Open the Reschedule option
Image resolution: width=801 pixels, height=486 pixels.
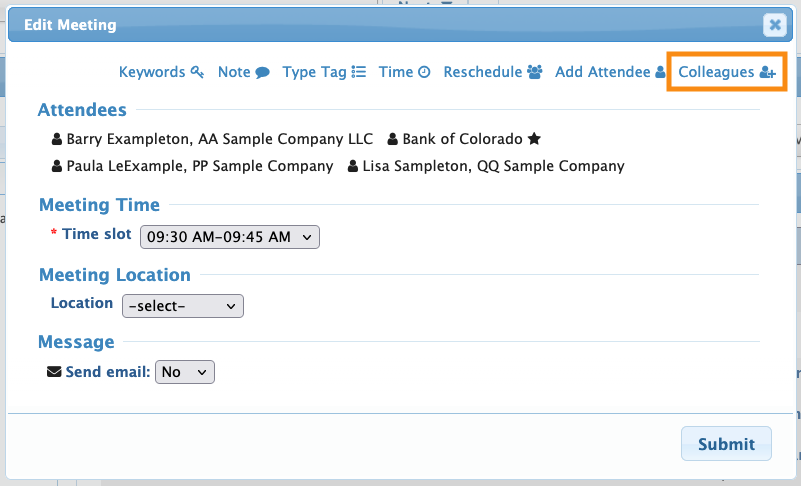coord(483,72)
